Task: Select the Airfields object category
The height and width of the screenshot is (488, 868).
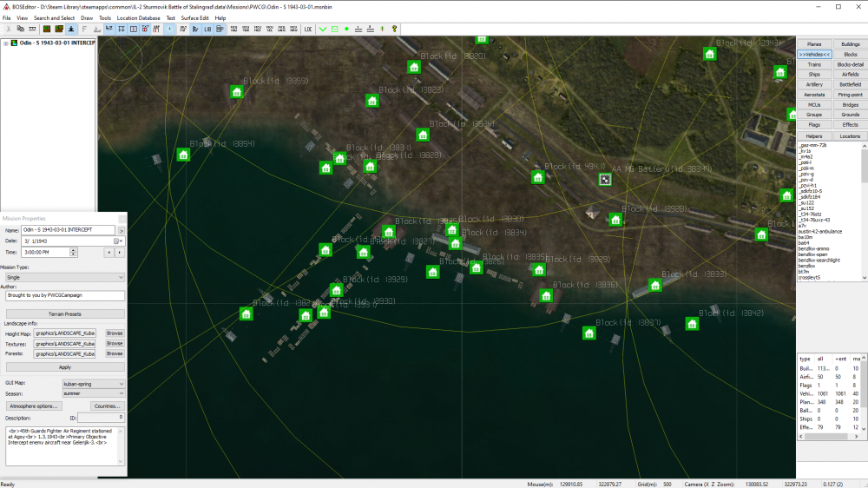Action: coord(850,74)
